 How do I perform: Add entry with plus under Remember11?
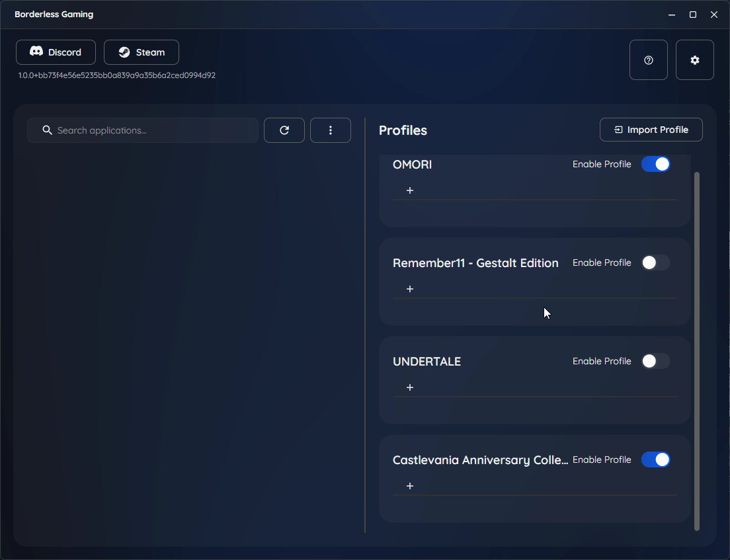tap(410, 289)
